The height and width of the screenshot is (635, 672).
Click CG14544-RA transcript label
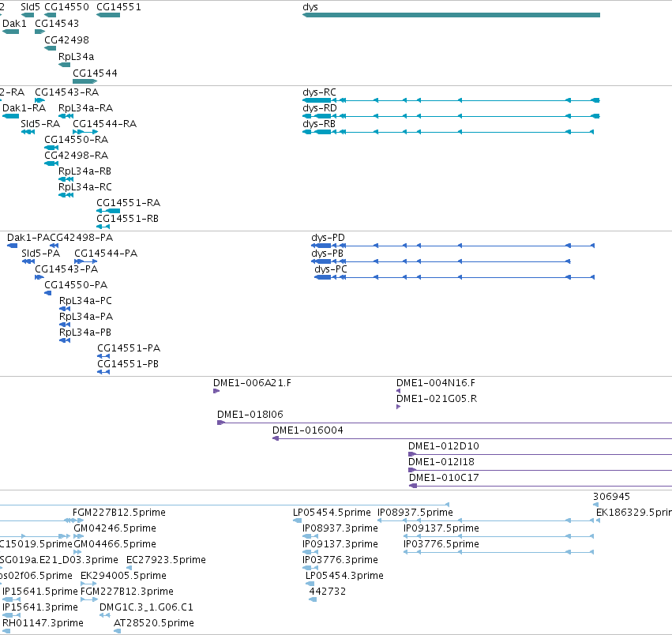coord(104,124)
